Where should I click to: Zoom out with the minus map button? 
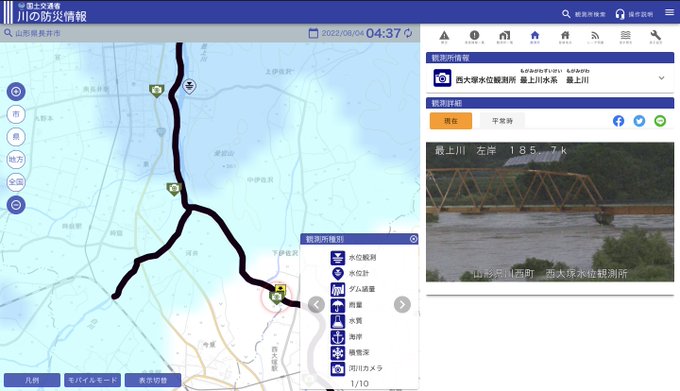16,205
